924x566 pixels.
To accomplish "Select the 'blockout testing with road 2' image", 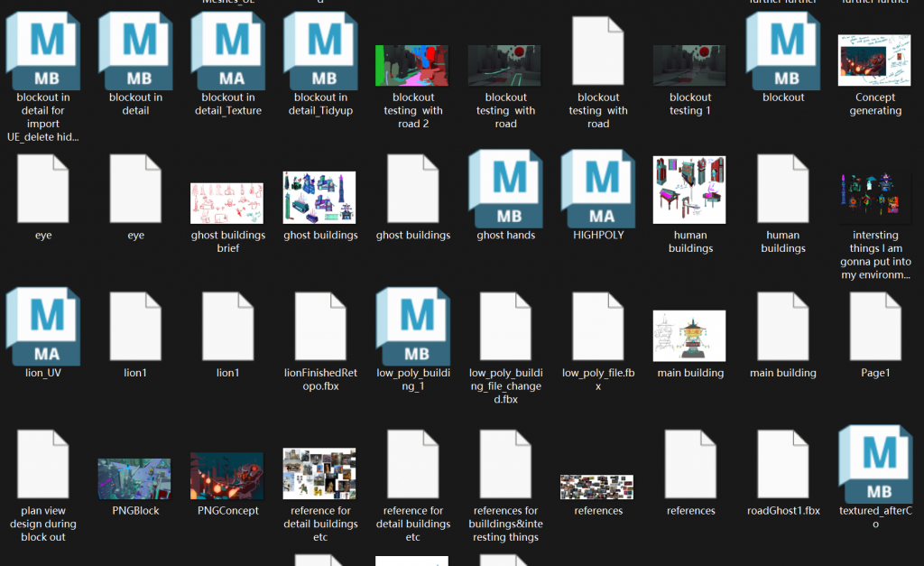I will (x=412, y=66).
